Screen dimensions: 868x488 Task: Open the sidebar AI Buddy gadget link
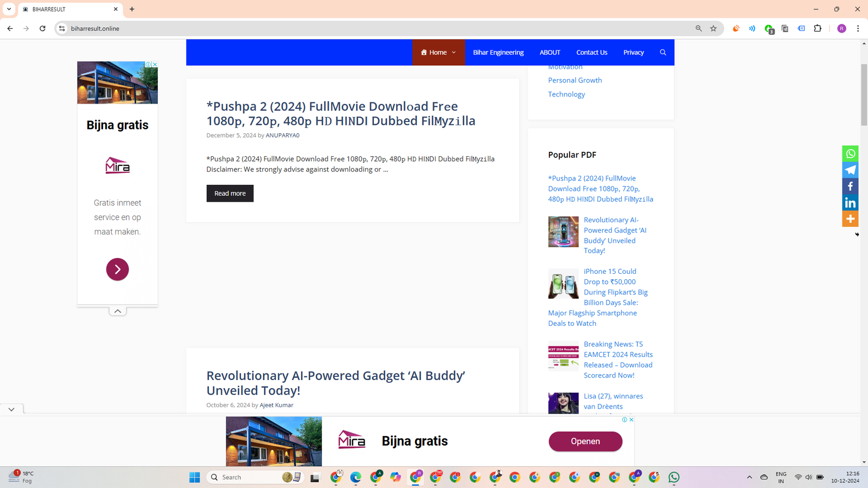click(615, 235)
